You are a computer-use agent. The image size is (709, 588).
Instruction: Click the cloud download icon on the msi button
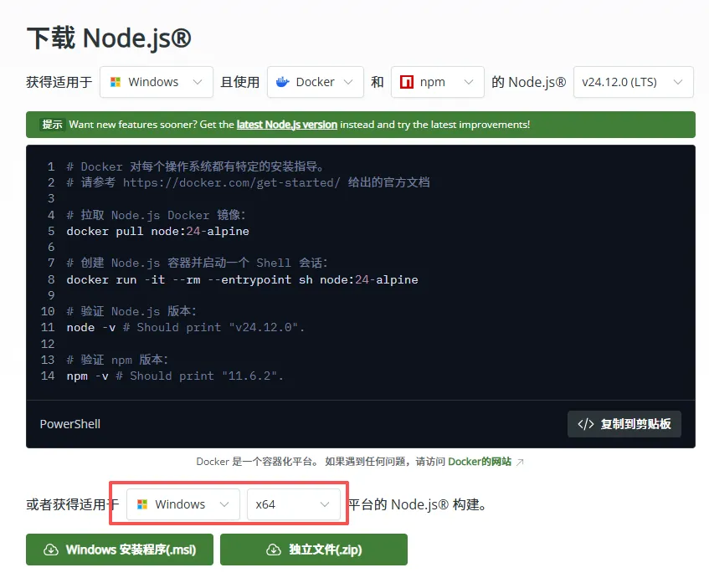50,550
